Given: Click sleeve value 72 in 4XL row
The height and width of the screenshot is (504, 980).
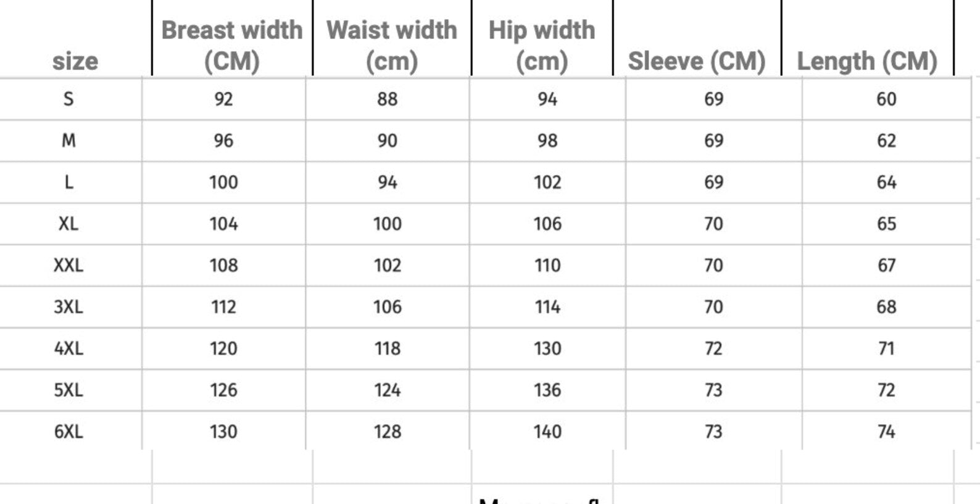Looking at the screenshot, I should click(x=713, y=348).
